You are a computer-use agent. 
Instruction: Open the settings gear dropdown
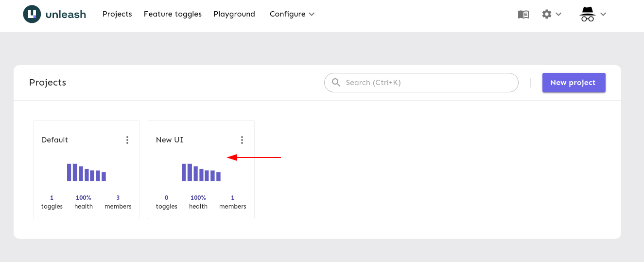[x=551, y=15]
